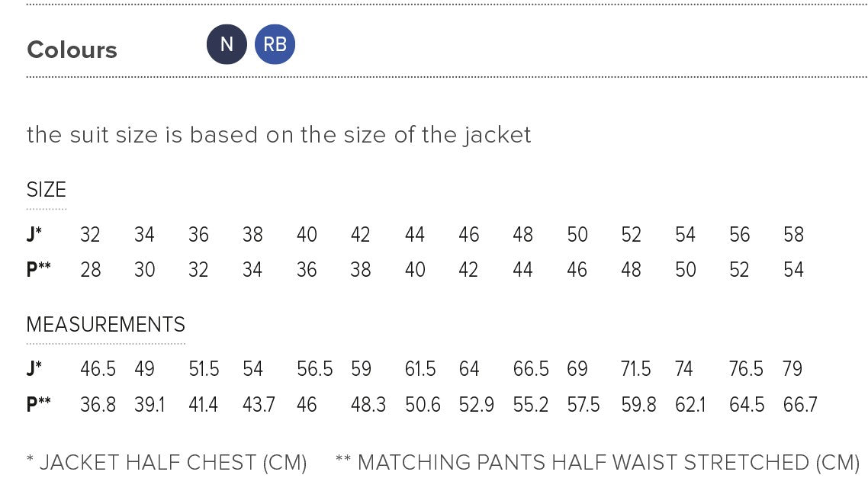
Task: Click the SIZE section heading
Action: click(47, 190)
